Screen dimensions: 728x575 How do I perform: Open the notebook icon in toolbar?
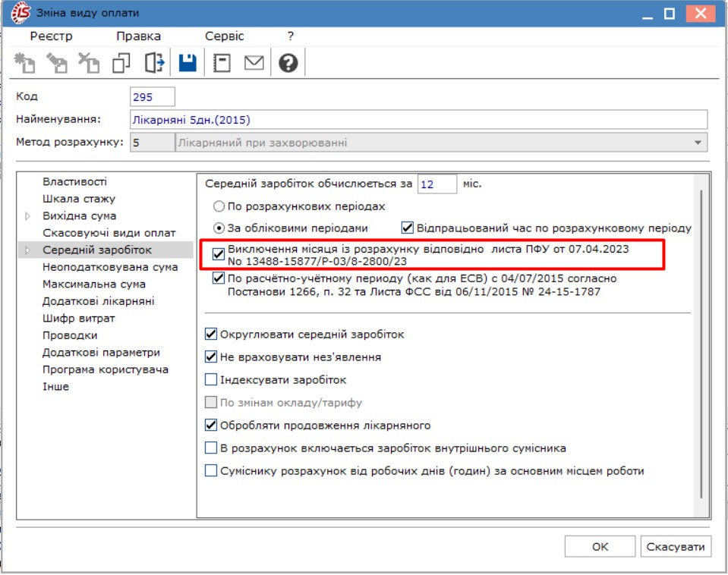[221, 63]
